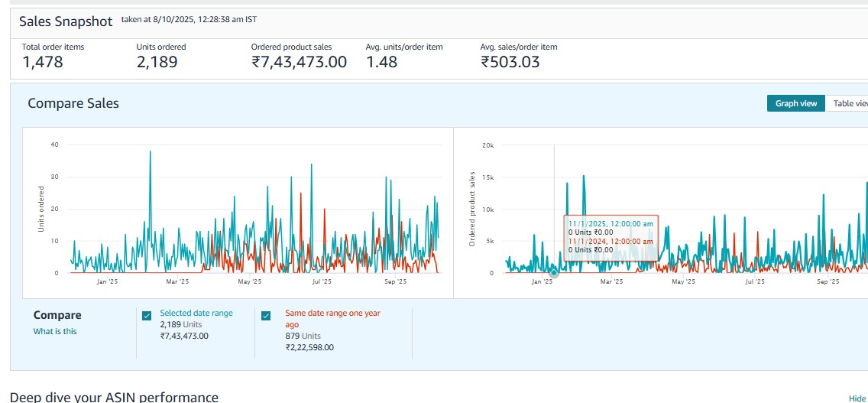
Task: Uncheck the Selected date range checkbox
Action: pos(147,315)
